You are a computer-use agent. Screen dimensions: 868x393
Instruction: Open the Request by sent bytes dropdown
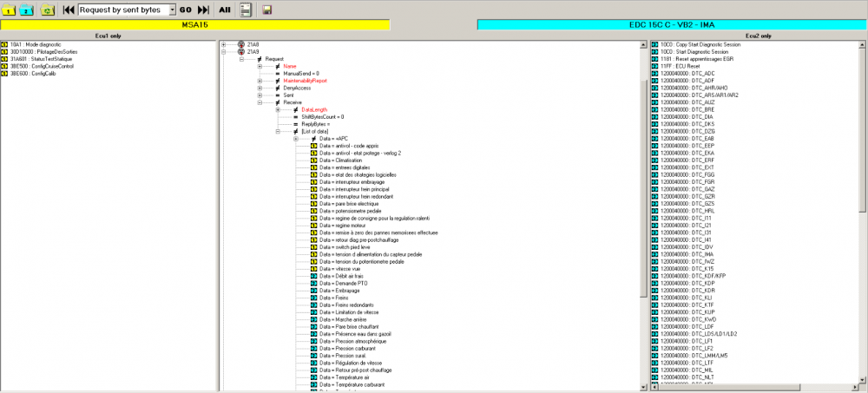(x=172, y=10)
